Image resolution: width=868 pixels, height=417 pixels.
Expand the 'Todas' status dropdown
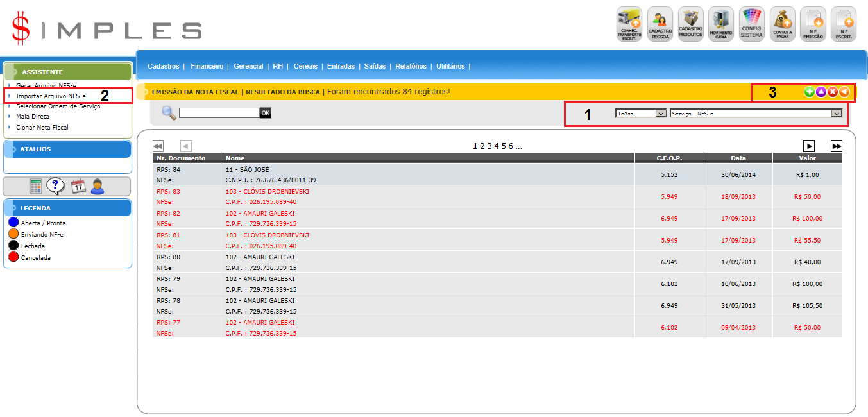tap(642, 113)
